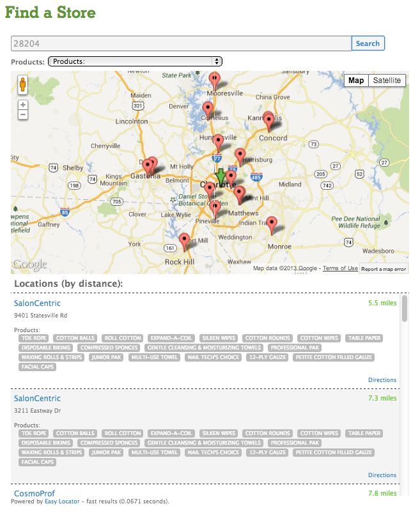Click TOE ROPE tag under Statesville Rd

tap(34, 338)
